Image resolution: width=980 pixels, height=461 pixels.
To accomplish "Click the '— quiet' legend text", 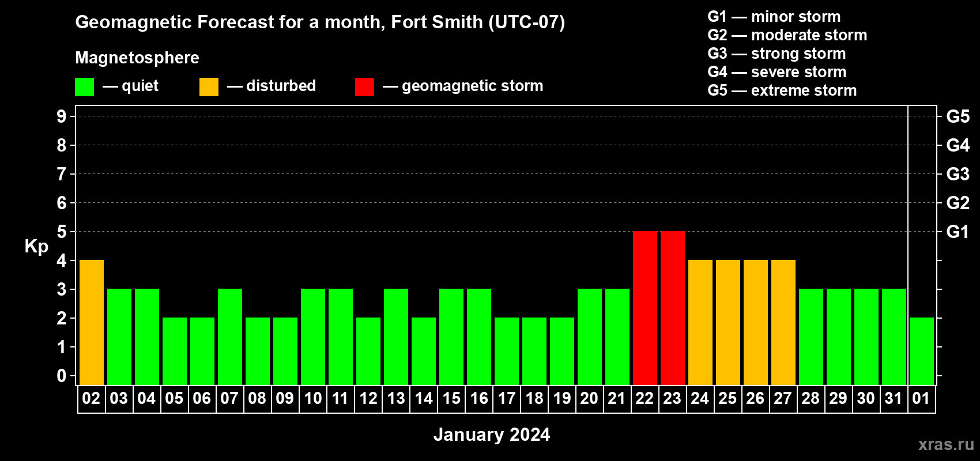I will point(130,86).
